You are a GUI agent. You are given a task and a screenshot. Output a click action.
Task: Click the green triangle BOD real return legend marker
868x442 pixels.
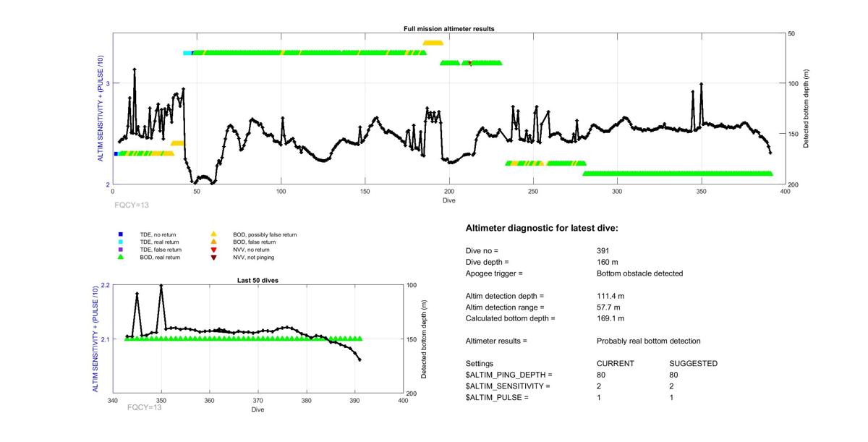click(121, 257)
